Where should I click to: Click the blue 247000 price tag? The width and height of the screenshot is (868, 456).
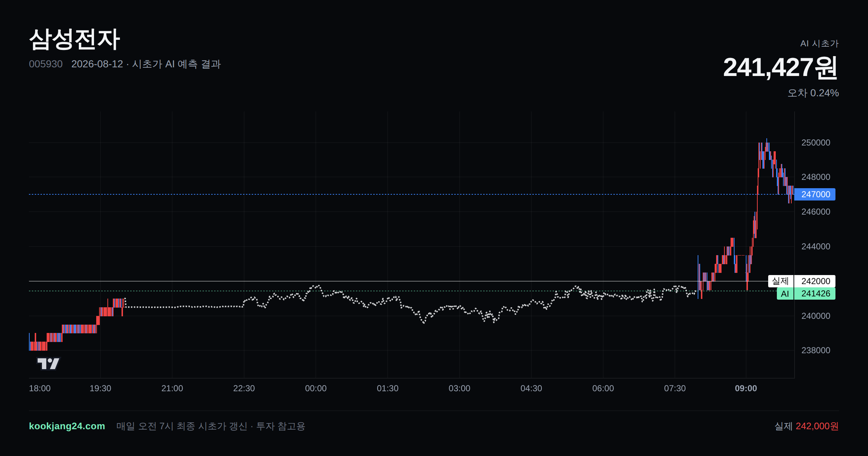815,194
